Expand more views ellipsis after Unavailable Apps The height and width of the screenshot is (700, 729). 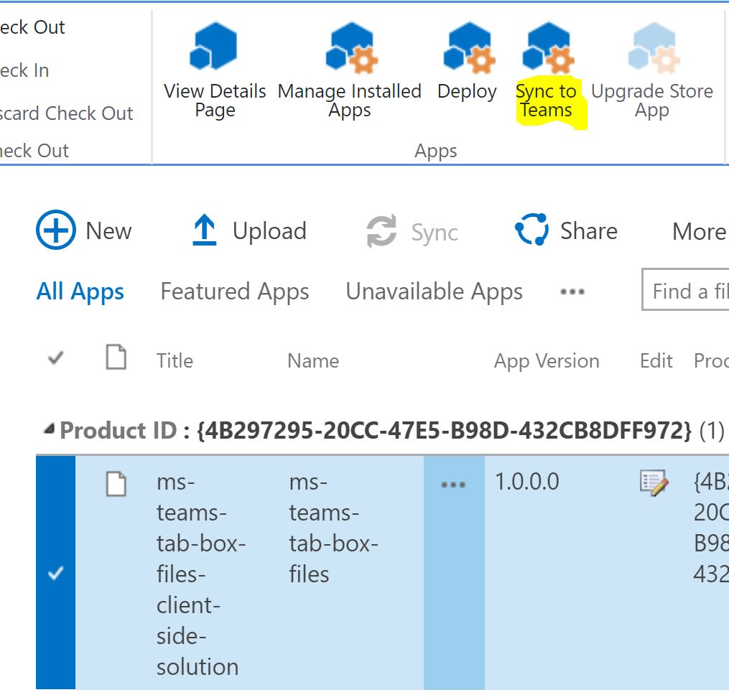click(572, 292)
